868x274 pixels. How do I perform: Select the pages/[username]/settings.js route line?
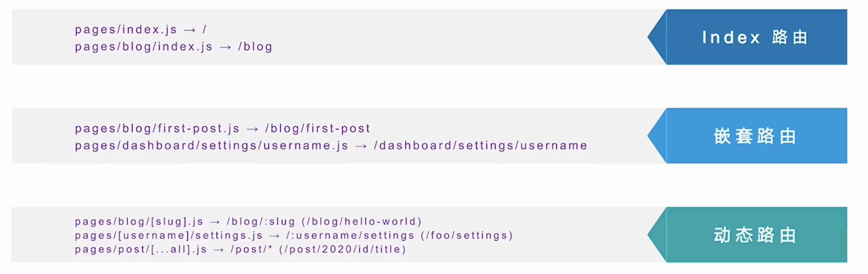(294, 235)
